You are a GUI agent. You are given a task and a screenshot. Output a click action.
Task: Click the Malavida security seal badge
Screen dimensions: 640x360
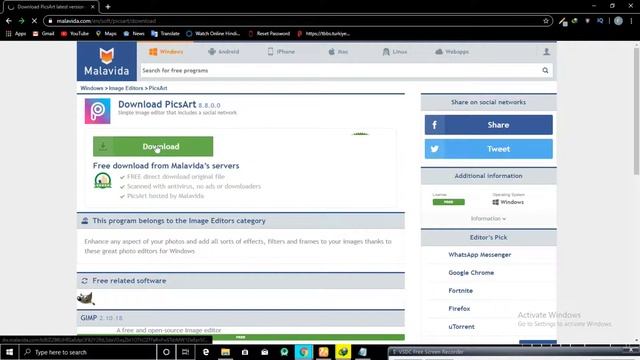103,180
